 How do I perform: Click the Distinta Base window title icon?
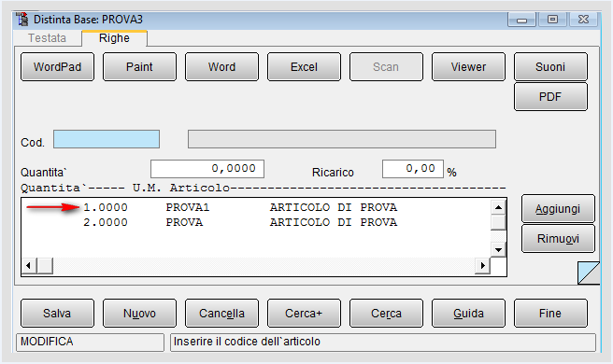[22, 20]
